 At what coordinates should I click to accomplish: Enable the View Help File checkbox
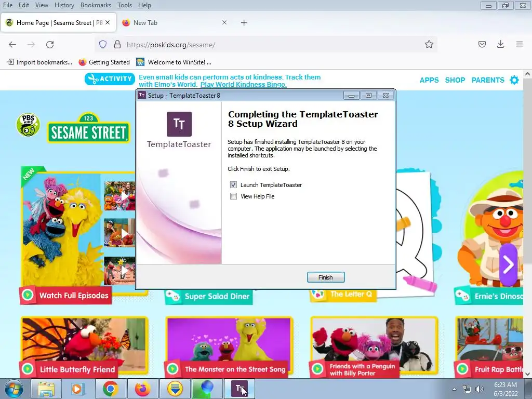coord(233,196)
